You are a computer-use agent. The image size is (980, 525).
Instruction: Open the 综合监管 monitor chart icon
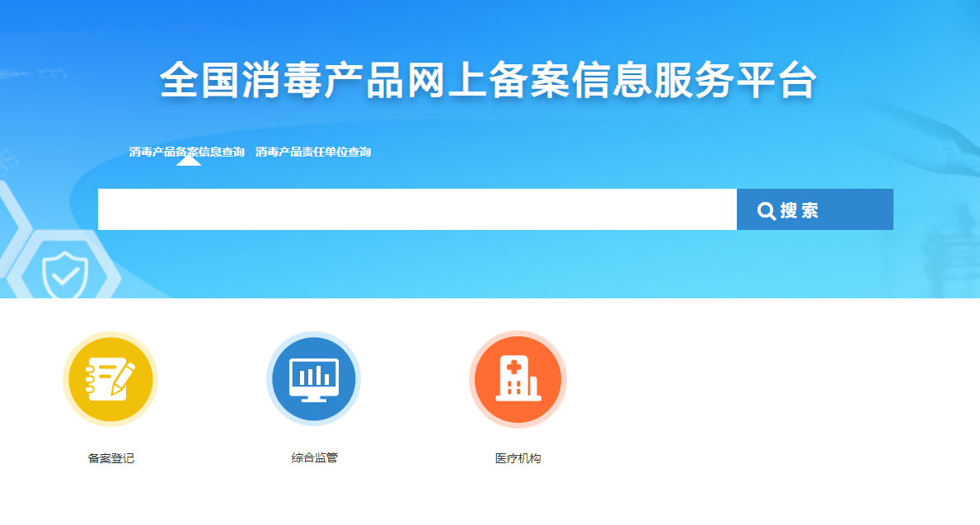314,379
